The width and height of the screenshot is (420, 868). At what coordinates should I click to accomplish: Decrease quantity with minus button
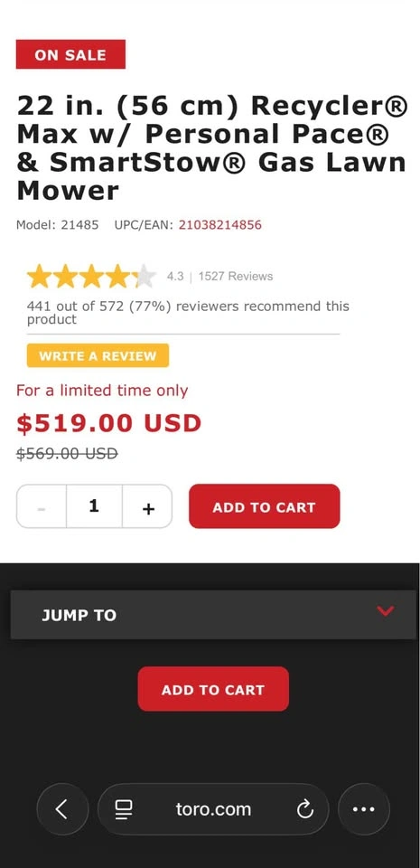pos(42,507)
